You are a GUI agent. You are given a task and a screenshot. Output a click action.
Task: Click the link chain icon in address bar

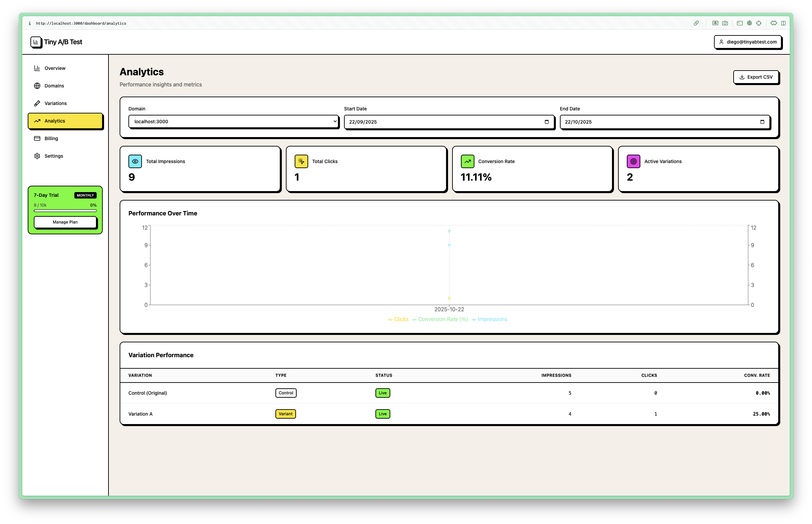click(x=696, y=23)
